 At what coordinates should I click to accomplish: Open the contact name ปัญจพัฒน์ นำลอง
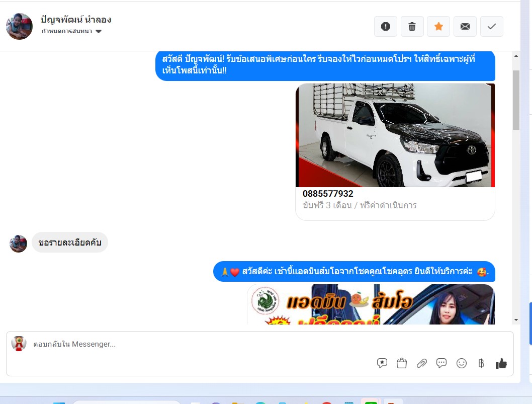76,20
